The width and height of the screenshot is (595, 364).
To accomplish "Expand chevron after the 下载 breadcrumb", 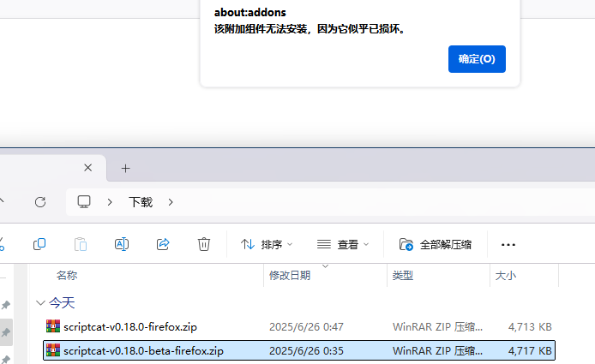I will (171, 202).
